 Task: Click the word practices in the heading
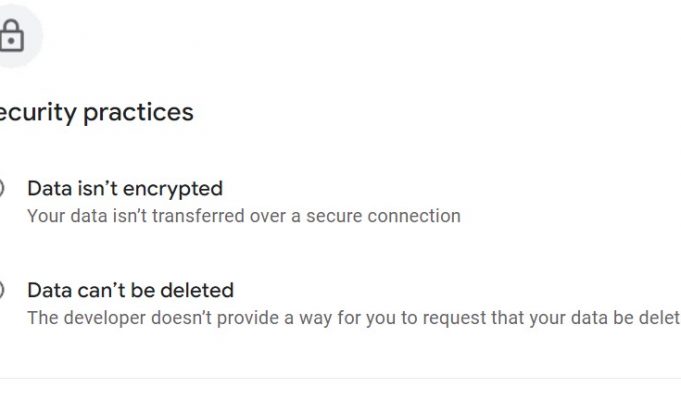[138, 113]
